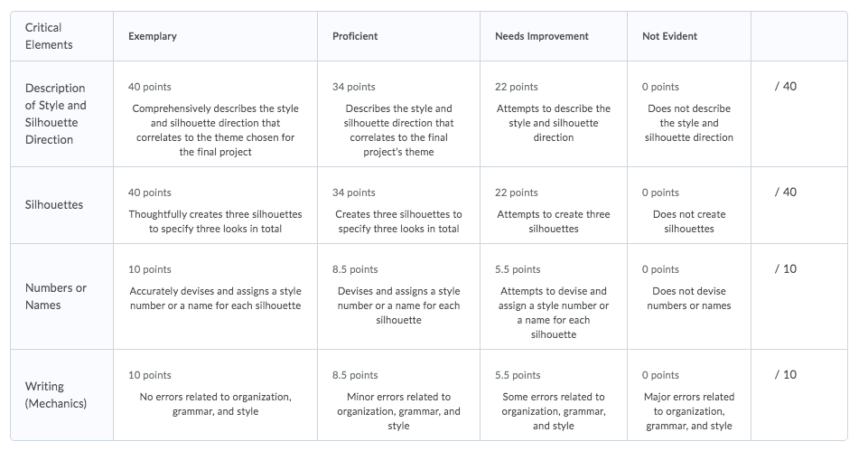Choose 8.5 points Devises and assigns style number
Image resolution: width=868 pixels, height=451 pixels.
click(x=398, y=296)
